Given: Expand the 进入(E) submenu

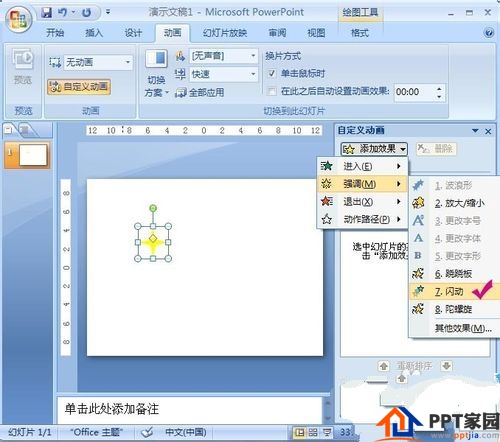Looking at the screenshot, I should [x=362, y=166].
